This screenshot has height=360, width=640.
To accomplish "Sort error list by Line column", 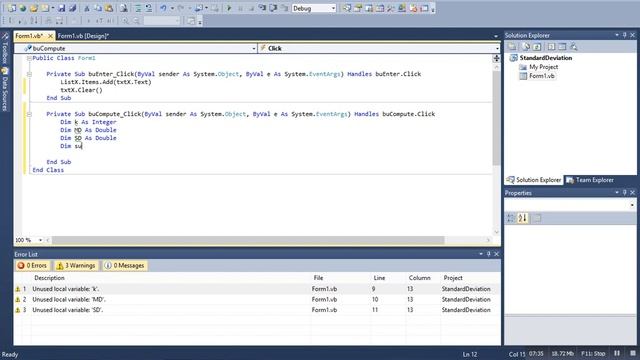I will tap(379, 278).
